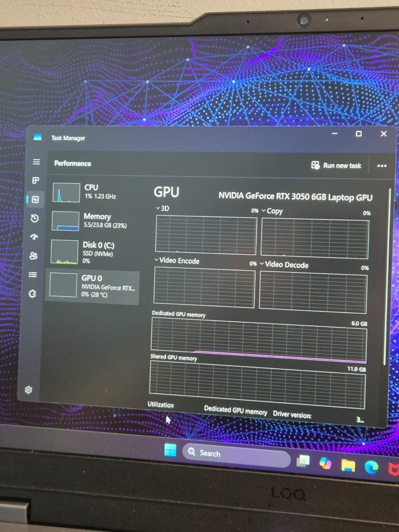Open the Processes page icon
Image resolution: width=399 pixels, height=532 pixels.
(36, 180)
